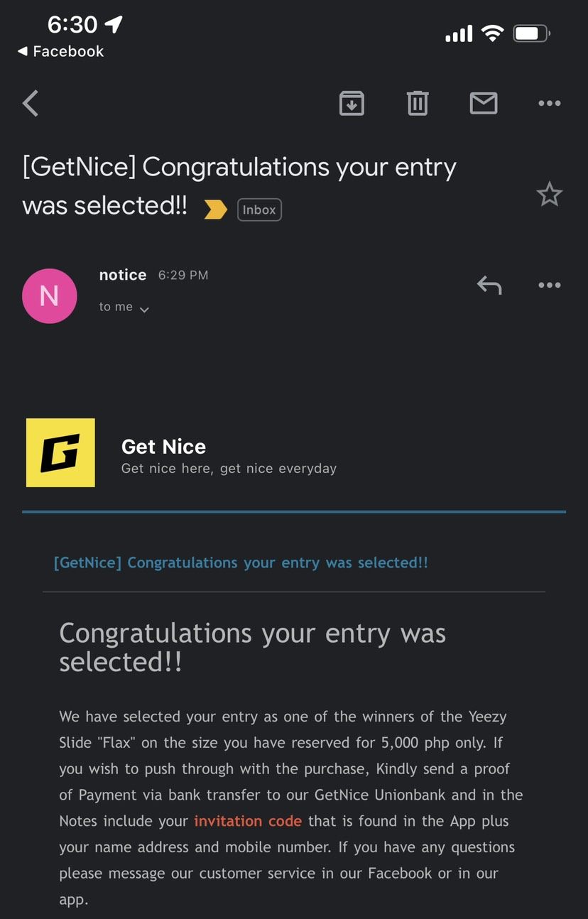Tap the yellow Get Nice logo
The width and height of the screenshot is (588, 919).
[60, 453]
